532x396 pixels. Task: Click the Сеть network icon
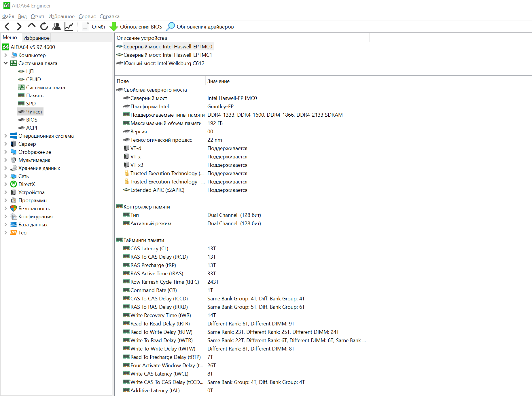[x=14, y=176]
